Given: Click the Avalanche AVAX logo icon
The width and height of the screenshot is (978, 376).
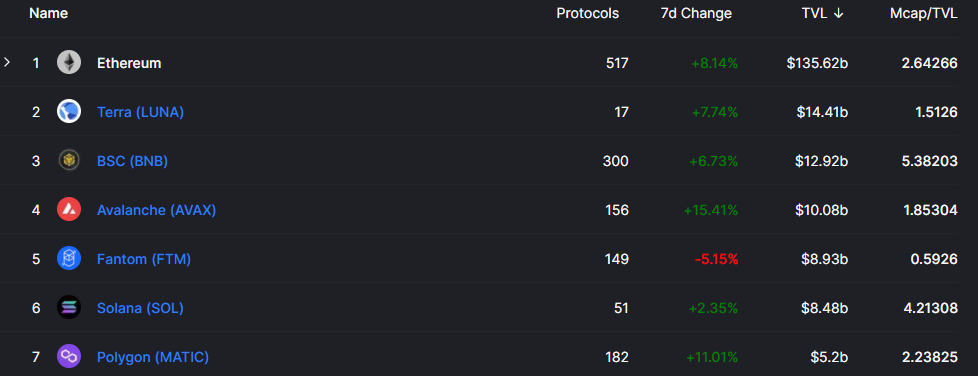Looking at the screenshot, I should pos(69,210).
